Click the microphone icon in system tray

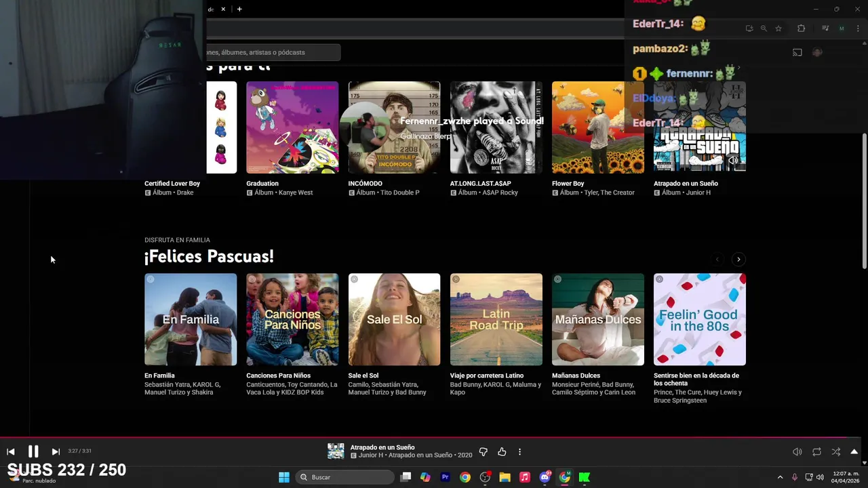(x=795, y=477)
